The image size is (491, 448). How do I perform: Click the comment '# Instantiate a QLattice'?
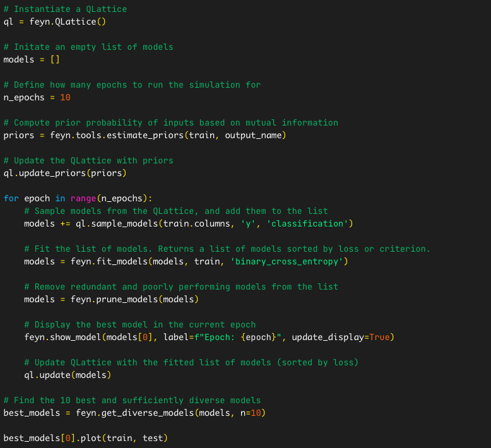click(65, 9)
